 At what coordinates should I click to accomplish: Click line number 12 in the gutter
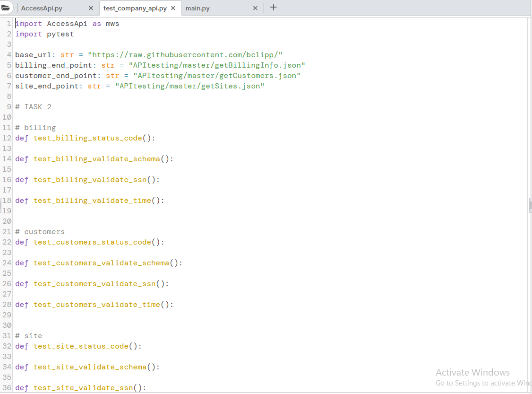pyautogui.click(x=7, y=138)
